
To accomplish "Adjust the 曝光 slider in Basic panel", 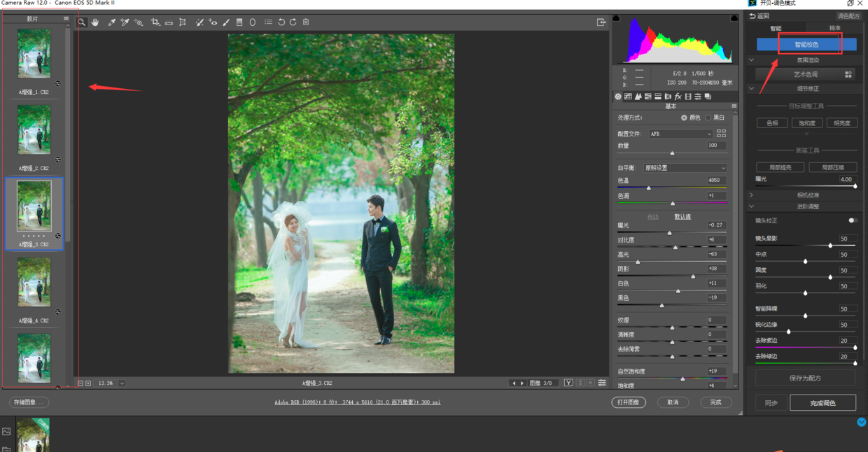I will coord(669,233).
